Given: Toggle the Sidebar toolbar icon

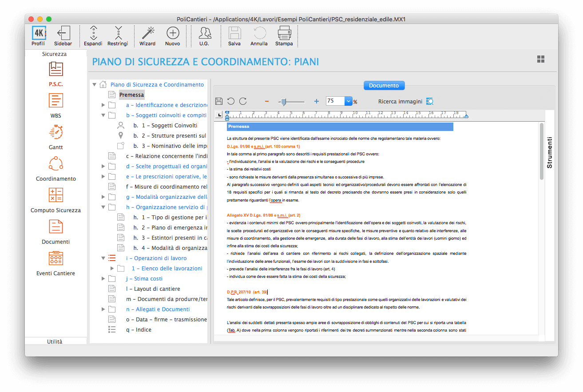Looking at the screenshot, I should (63, 33).
